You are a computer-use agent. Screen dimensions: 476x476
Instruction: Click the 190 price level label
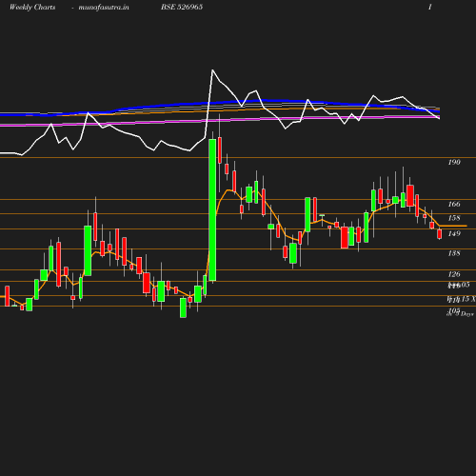click(454, 162)
